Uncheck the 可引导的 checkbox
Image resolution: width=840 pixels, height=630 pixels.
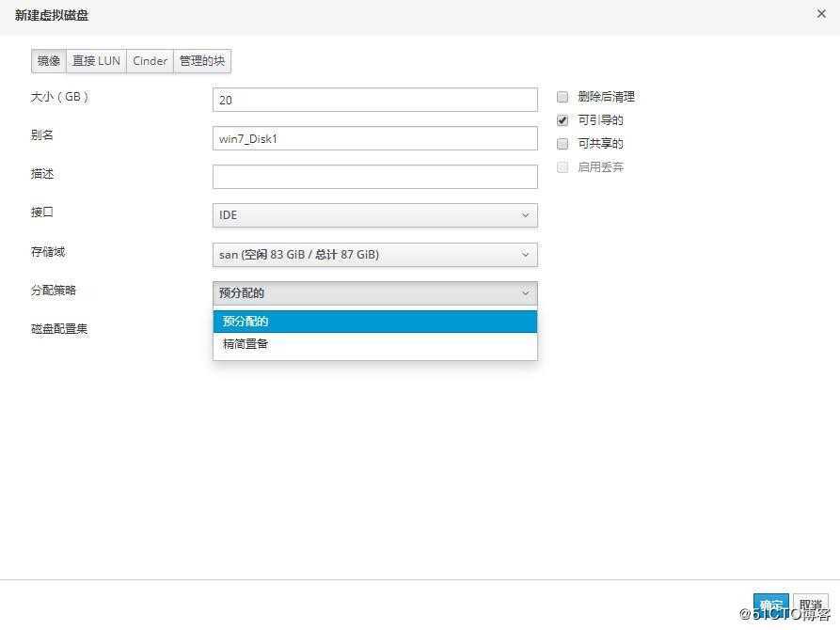pyautogui.click(x=563, y=120)
